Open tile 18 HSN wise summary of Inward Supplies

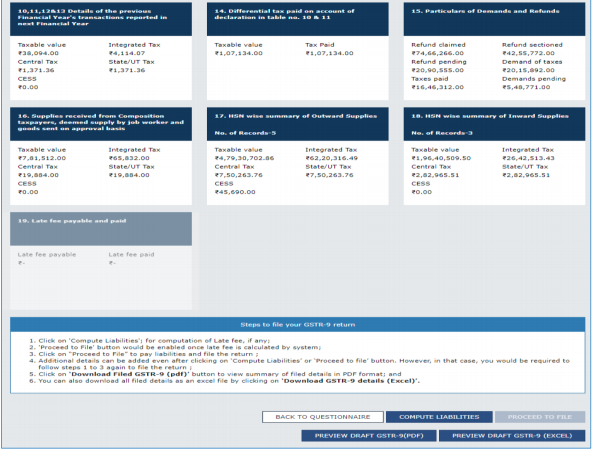click(x=494, y=156)
